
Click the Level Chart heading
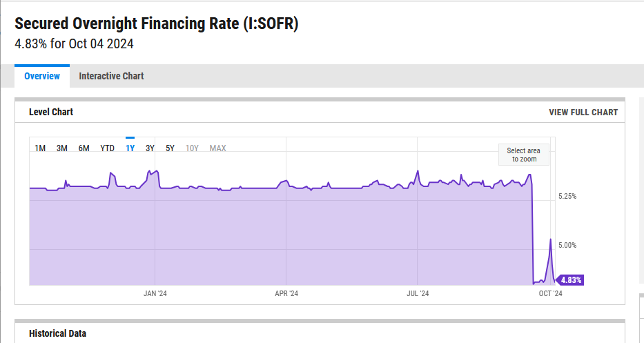point(51,112)
